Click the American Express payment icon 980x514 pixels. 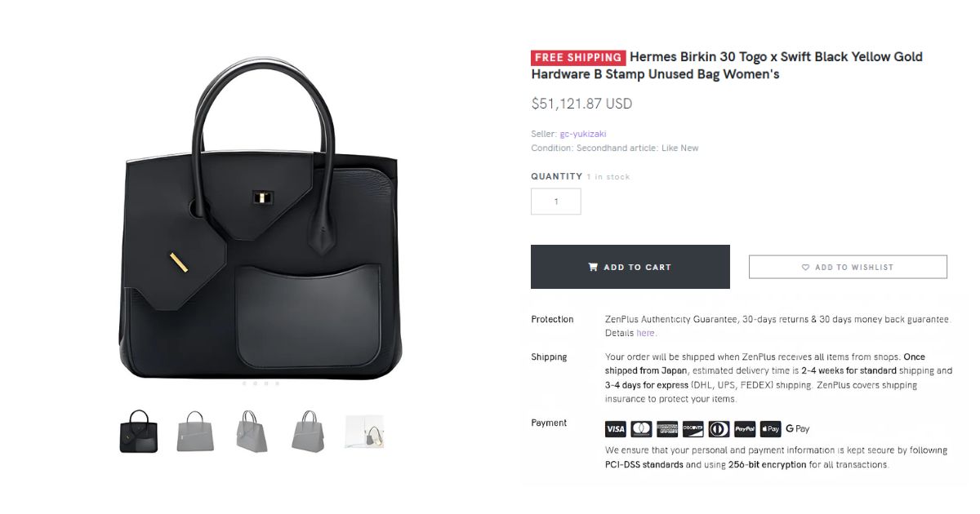point(667,429)
